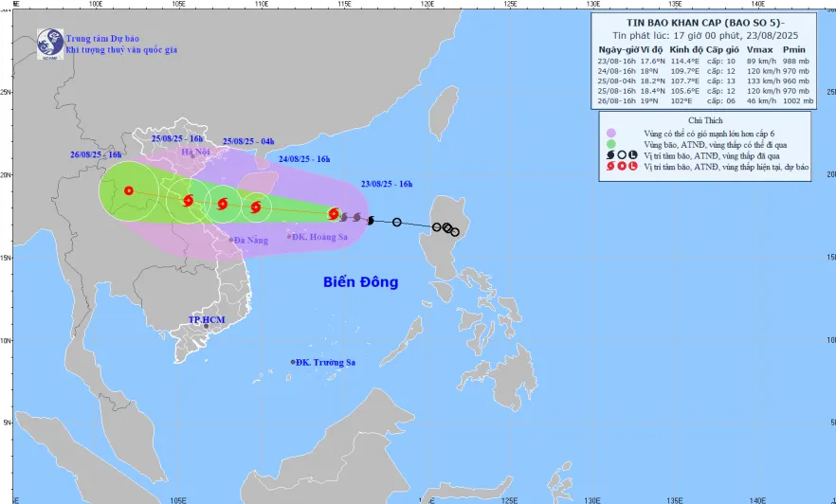Viewport: 836px width, 504px height.
Task: Click the current storm position icon for 23/08
Action: click(334, 213)
